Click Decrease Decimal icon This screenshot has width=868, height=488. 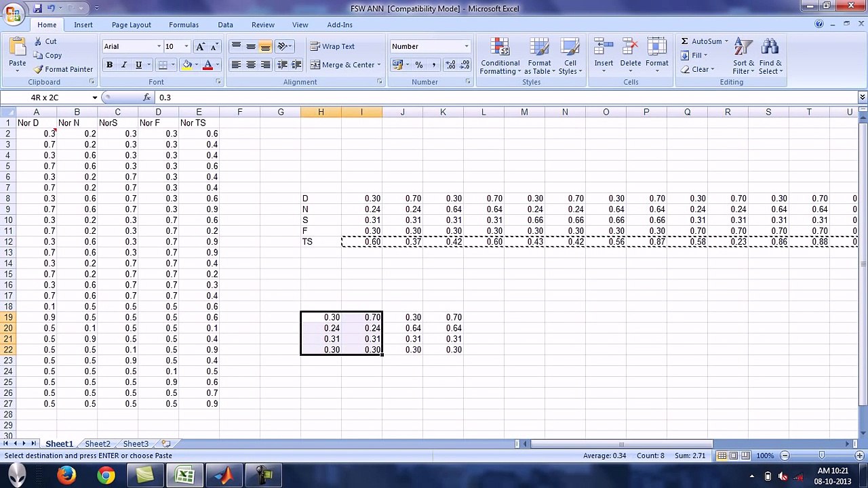point(465,65)
